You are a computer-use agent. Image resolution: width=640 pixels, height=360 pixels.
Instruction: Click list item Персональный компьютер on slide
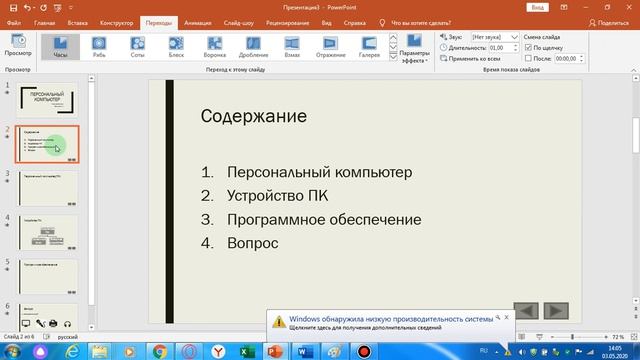[319, 172]
